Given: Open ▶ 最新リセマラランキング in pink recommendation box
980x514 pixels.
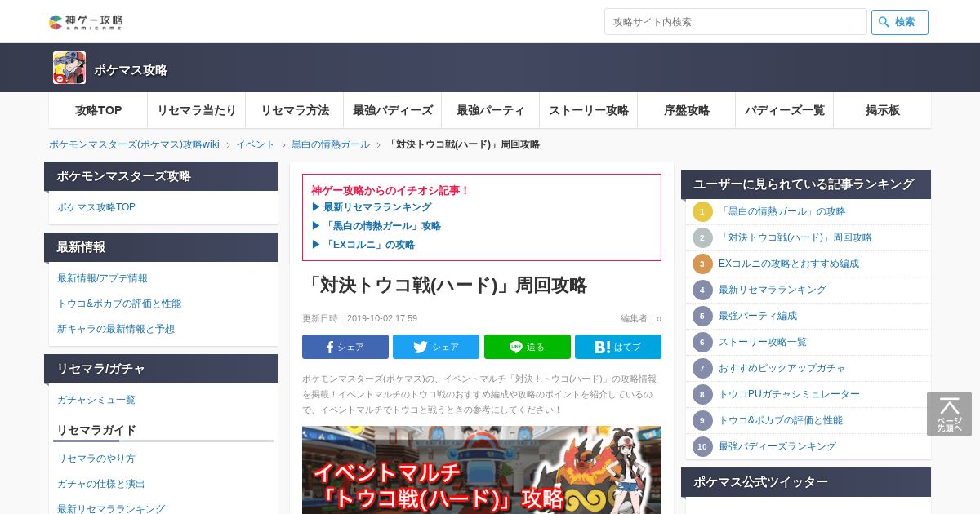Looking at the screenshot, I should click(372, 207).
